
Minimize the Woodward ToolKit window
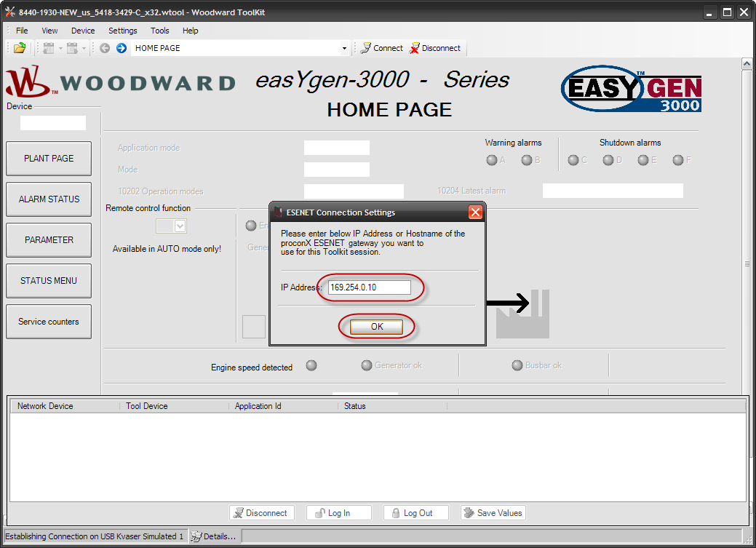click(x=709, y=12)
